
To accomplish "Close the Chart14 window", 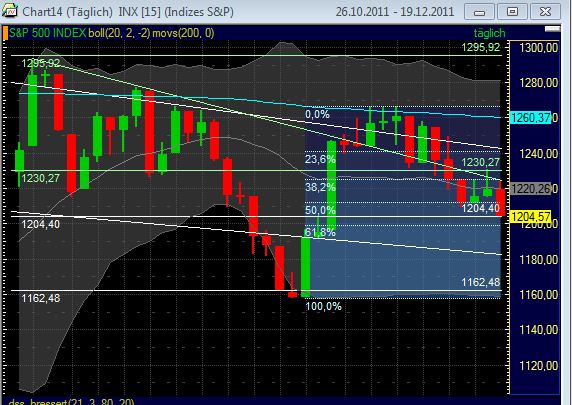I will tap(545, 12).
